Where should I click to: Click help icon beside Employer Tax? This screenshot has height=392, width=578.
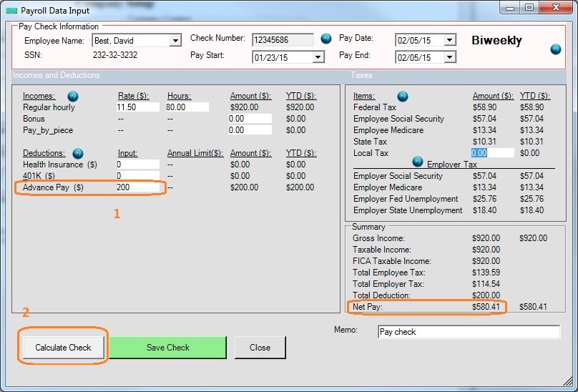418,162
